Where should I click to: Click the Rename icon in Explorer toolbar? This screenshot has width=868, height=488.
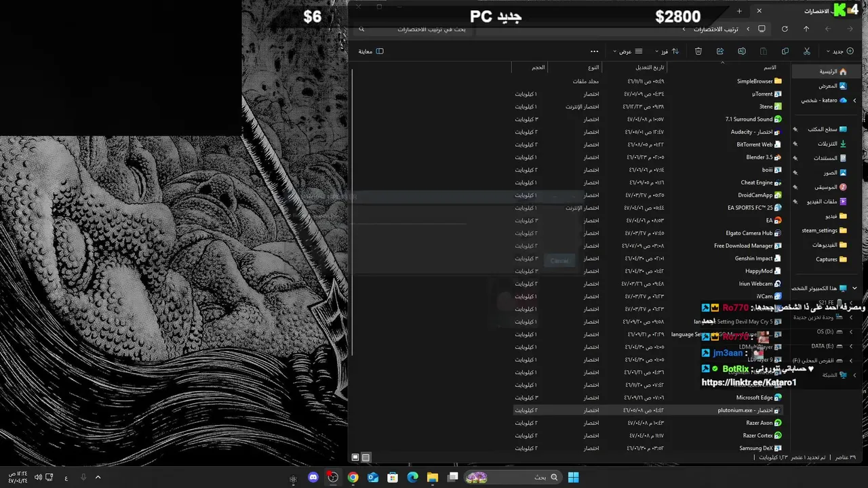click(x=741, y=52)
